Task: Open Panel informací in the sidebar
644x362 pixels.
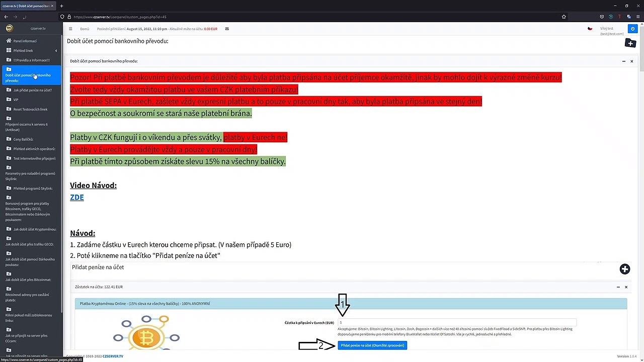Action: click(31, 41)
